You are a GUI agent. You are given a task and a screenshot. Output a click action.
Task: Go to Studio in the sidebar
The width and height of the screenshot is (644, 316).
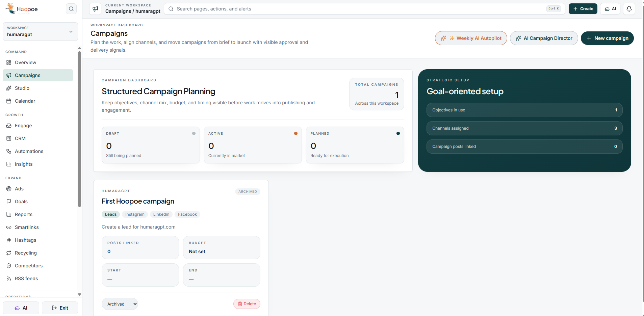click(38, 88)
